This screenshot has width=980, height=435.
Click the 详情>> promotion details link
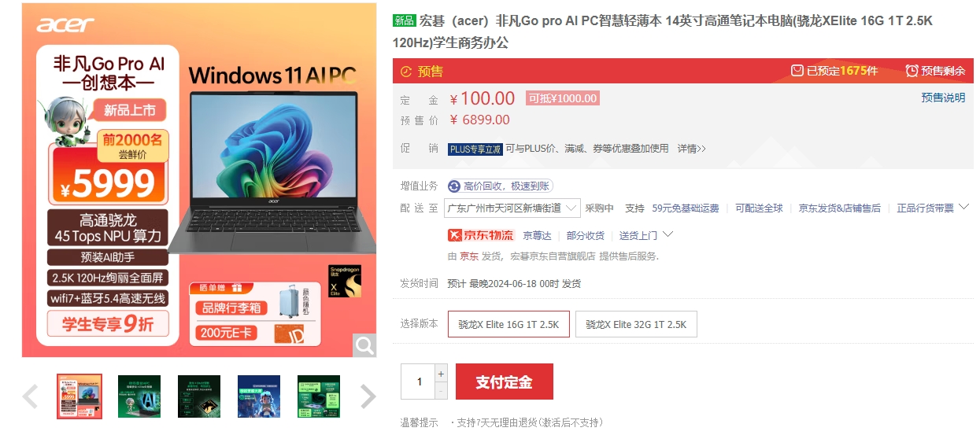tap(692, 149)
